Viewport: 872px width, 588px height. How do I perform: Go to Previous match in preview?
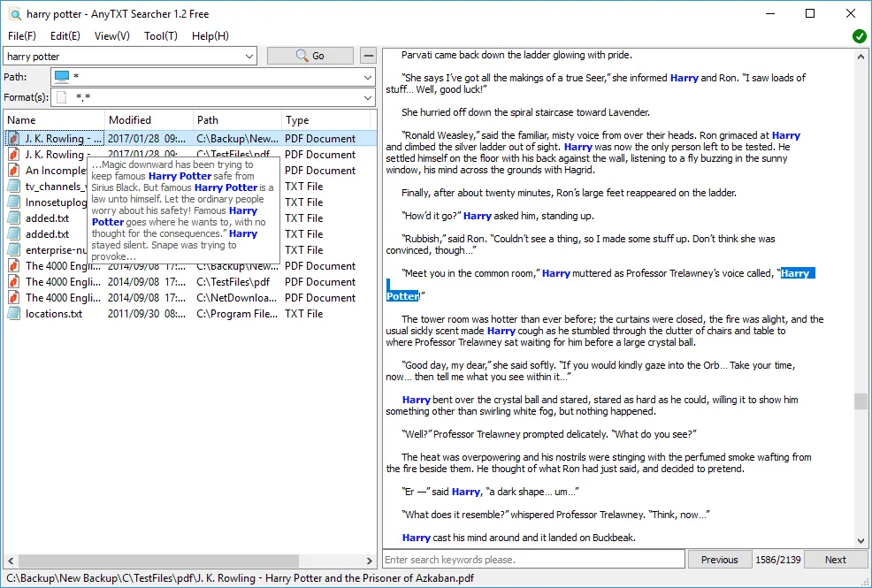pyautogui.click(x=719, y=560)
